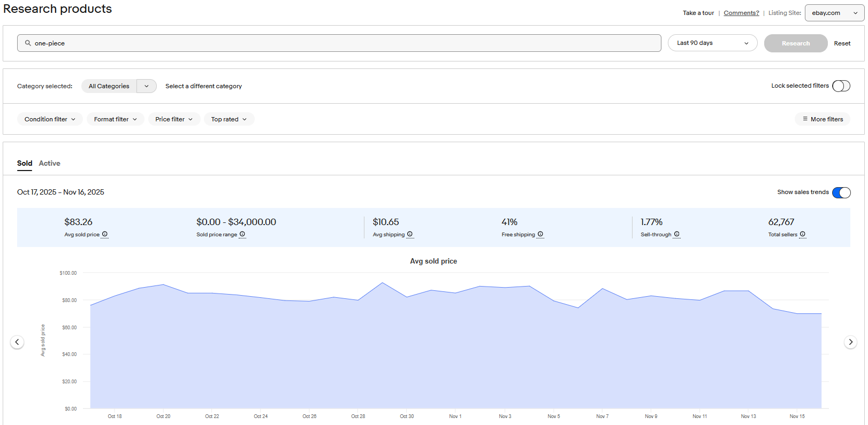This screenshot has height=425, width=868.
Task: Go to next chart with right arrow
Action: pos(850,342)
